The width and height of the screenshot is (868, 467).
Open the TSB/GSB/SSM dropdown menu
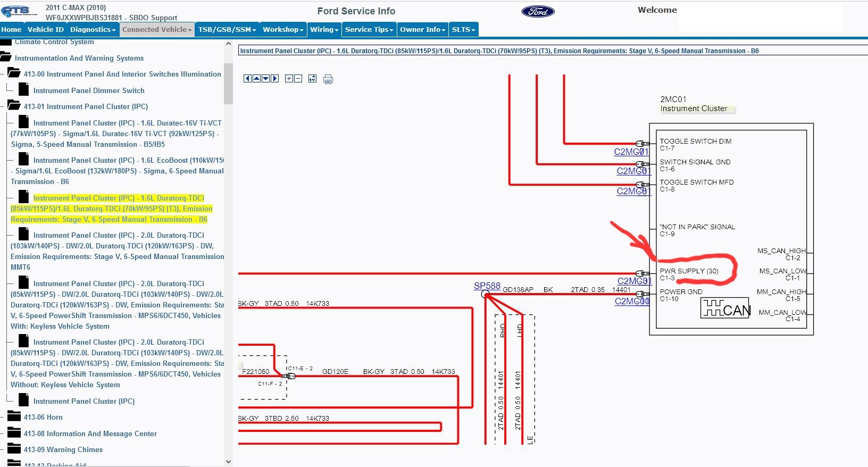[227, 30]
